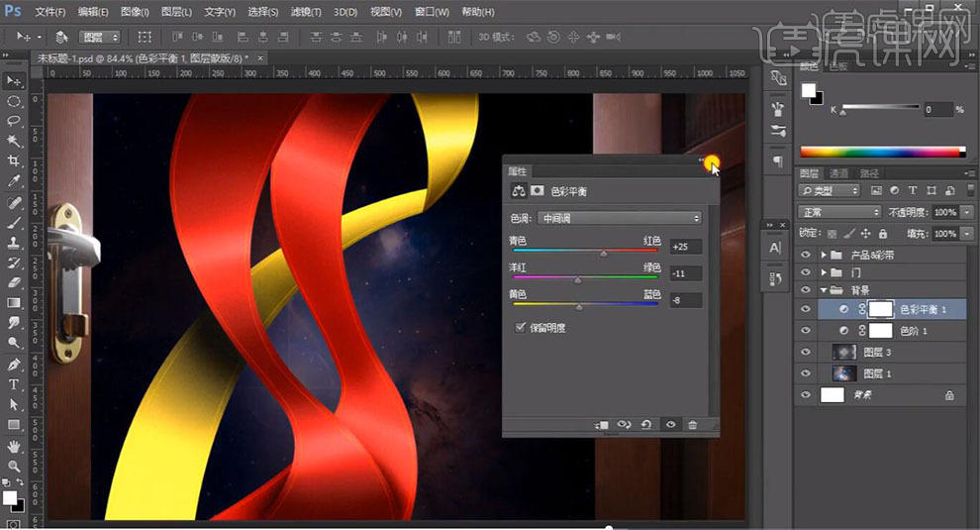
Task: Click the 洋红-绿色 value field showing -11
Action: pos(686,273)
